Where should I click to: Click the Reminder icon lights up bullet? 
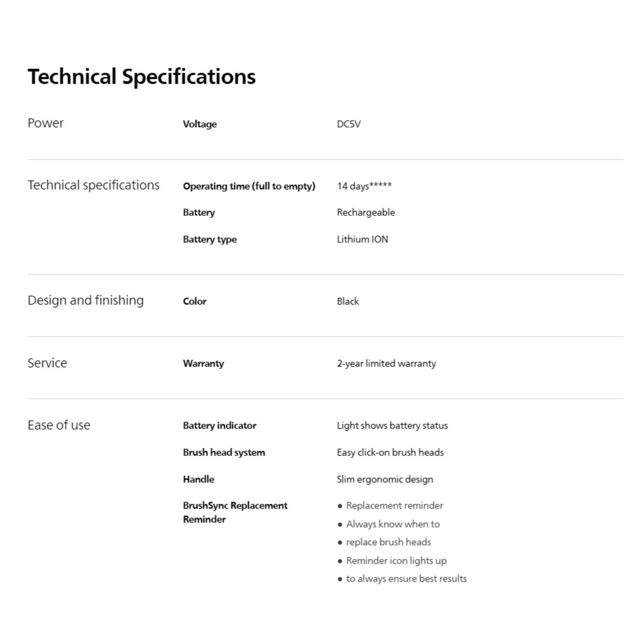point(396,561)
